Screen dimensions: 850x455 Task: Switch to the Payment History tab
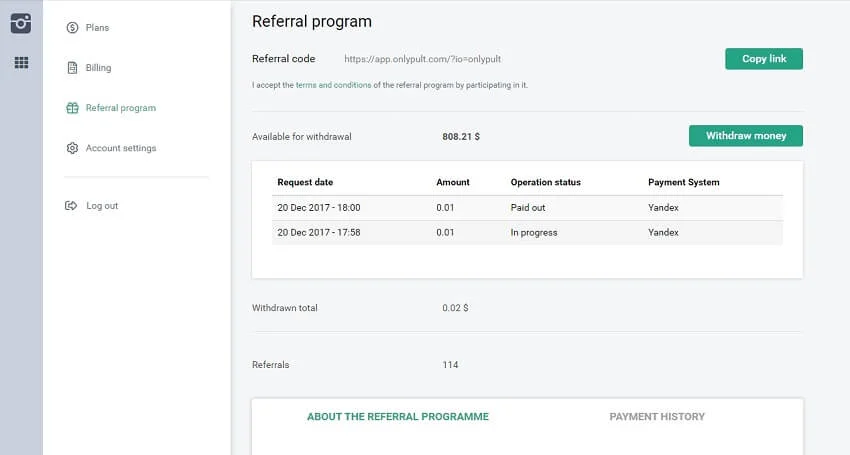tap(657, 417)
